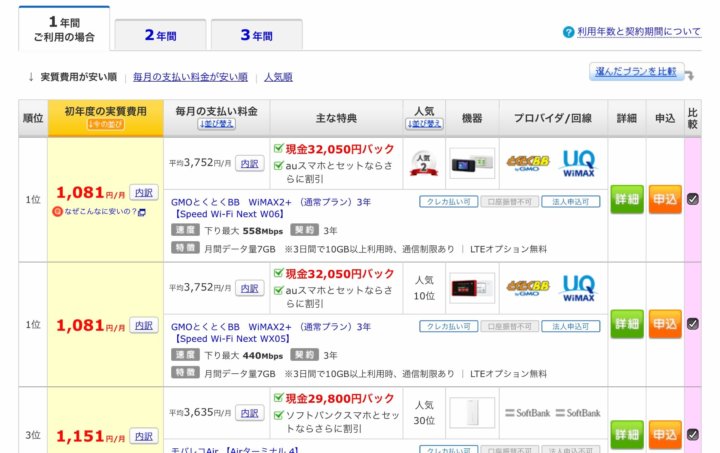Open 内訳 beside 1,081円 for WX05 plan

point(144,325)
